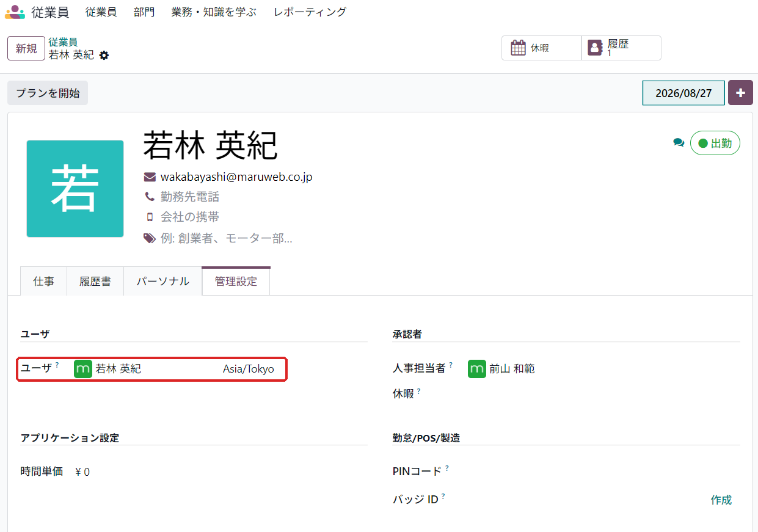Screen dimensions: 758x532
Task: Click the 作成 link for バッジ ID
Action: click(x=721, y=500)
